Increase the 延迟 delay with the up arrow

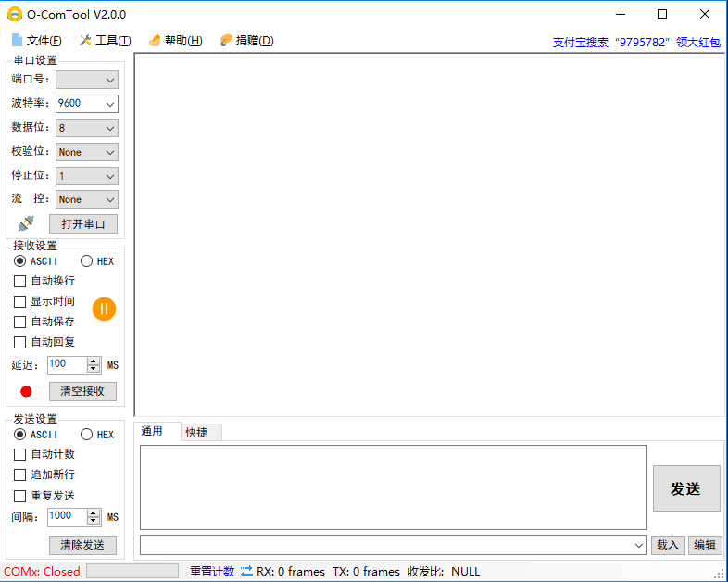tap(94, 361)
